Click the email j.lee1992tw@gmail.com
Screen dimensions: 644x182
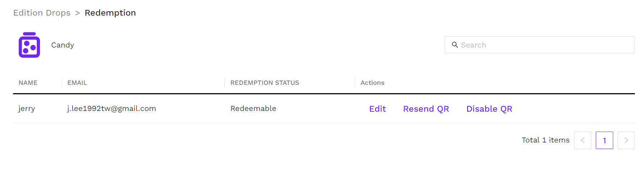pyautogui.click(x=111, y=108)
